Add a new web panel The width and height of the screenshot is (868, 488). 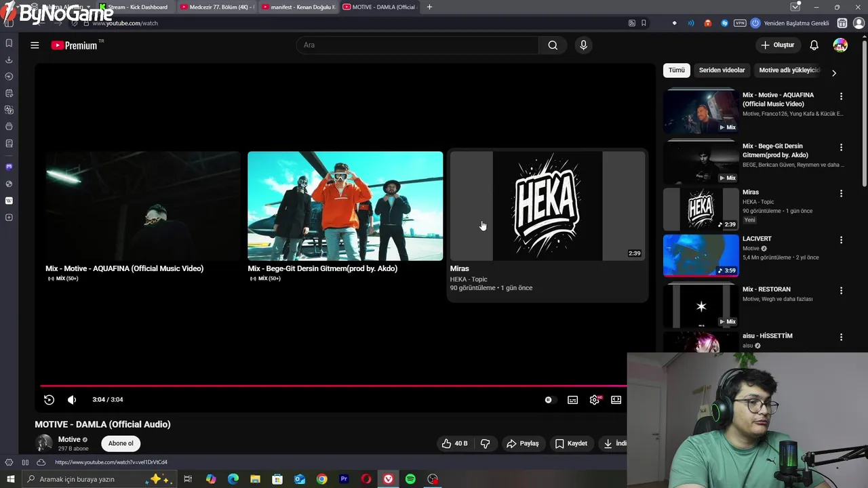[9, 218]
